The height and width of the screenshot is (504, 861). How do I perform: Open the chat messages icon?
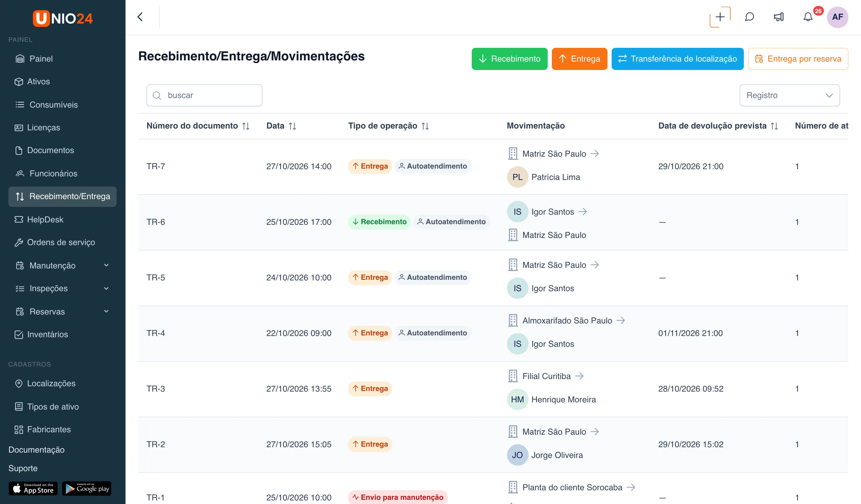pyautogui.click(x=749, y=17)
